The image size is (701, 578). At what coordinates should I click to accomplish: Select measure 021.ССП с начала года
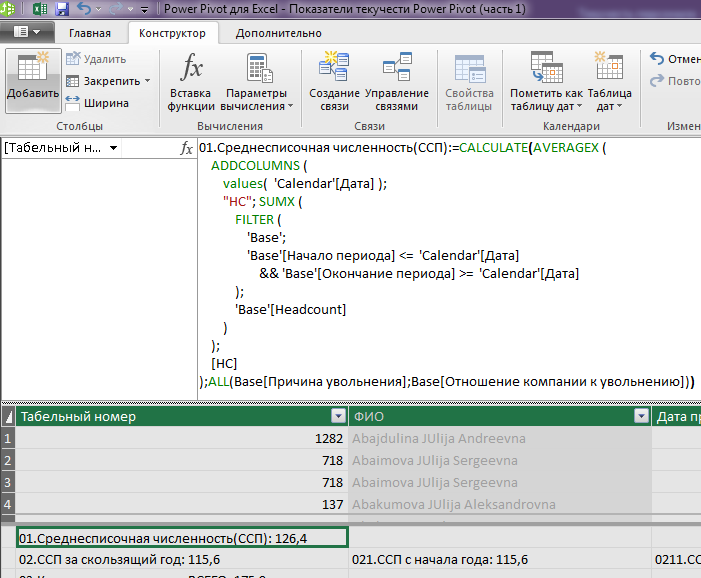click(x=500, y=559)
